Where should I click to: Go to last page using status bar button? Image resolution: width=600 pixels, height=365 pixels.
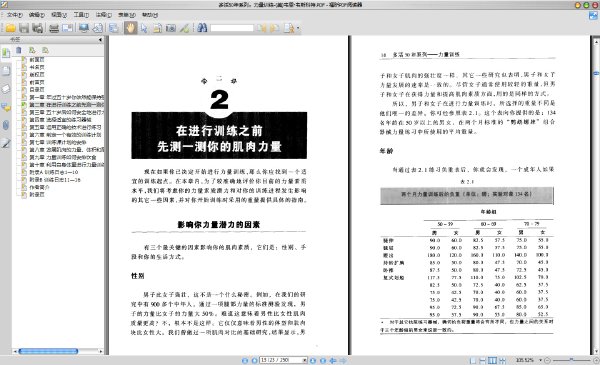click(x=323, y=360)
